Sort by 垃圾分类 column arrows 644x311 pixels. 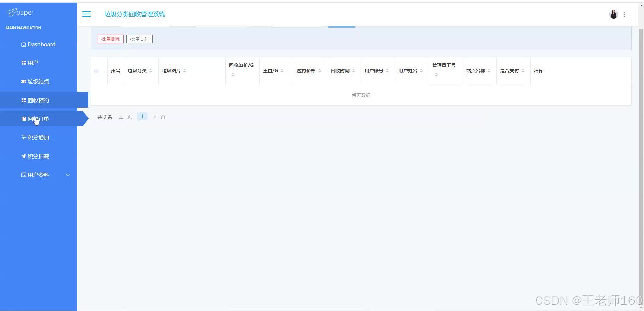[151, 71]
